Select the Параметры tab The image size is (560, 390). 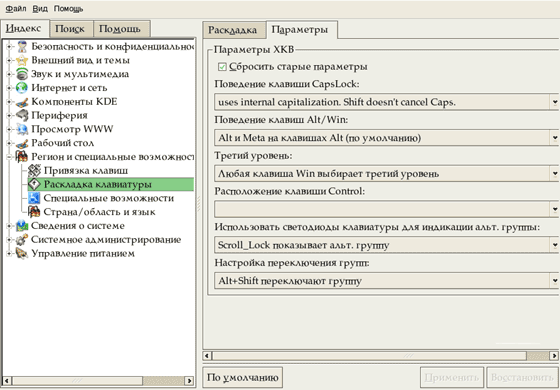tap(301, 29)
